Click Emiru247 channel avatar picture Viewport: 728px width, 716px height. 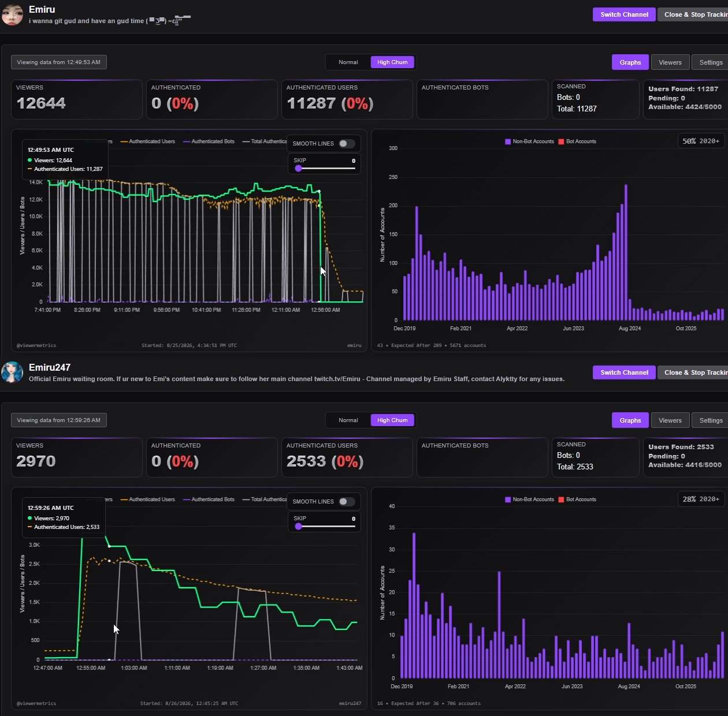click(12, 372)
